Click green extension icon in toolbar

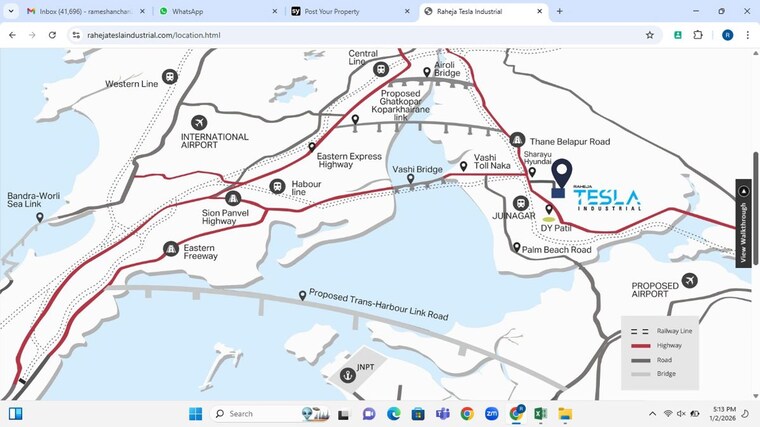pyautogui.click(x=678, y=35)
